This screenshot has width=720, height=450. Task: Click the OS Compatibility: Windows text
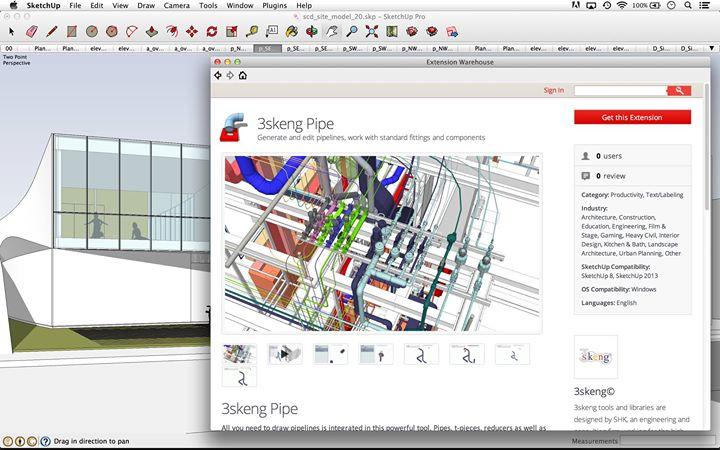619,289
